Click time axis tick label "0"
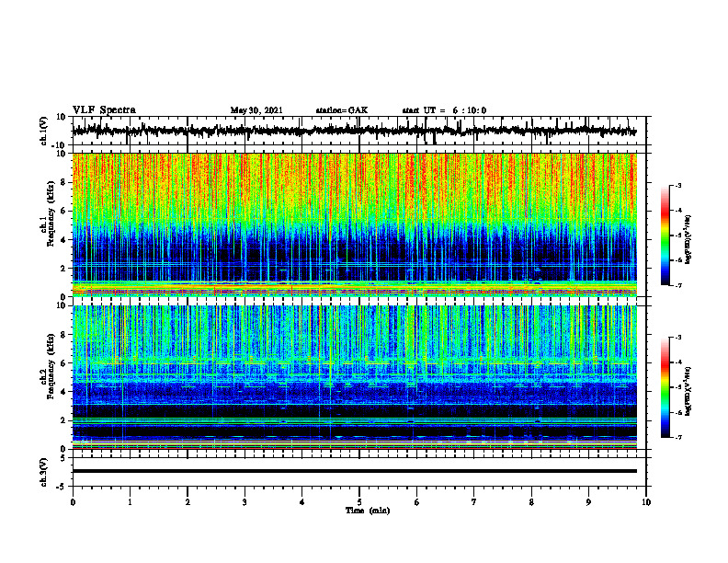The height and width of the screenshot is (563, 728). pyautogui.click(x=73, y=502)
